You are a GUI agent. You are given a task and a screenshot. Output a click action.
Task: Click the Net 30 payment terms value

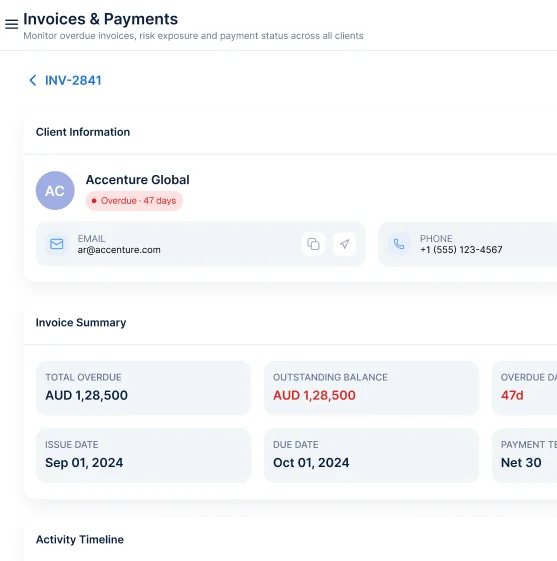pos(521,463)
